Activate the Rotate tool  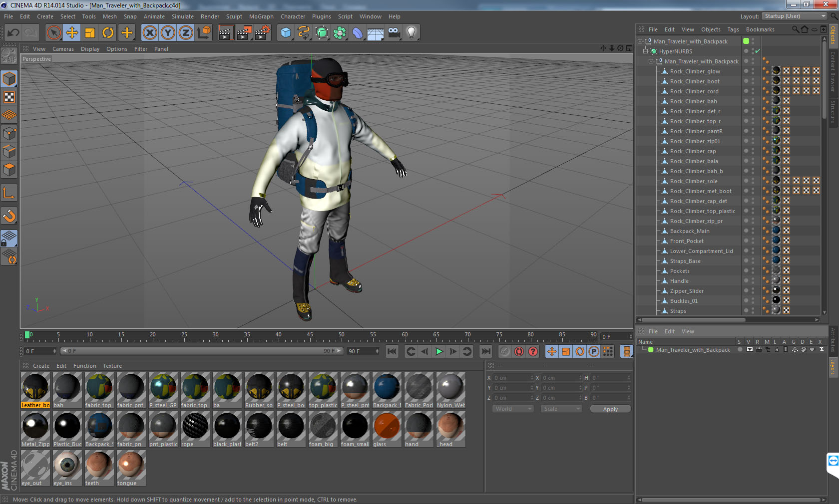pos(108,33)
